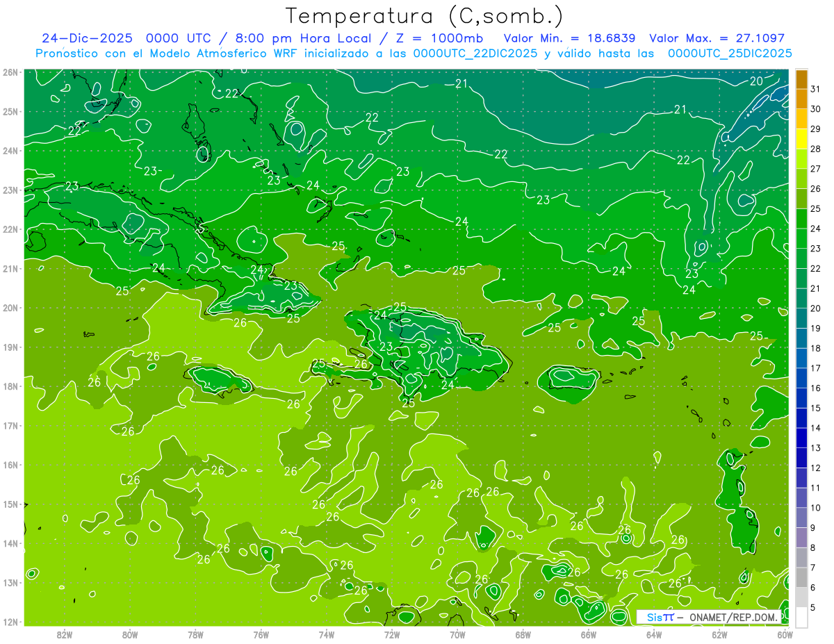Click the legend label 10
The width and height of the screenshot is (834, 644).
pyautogui.click(x=815, y=508)
